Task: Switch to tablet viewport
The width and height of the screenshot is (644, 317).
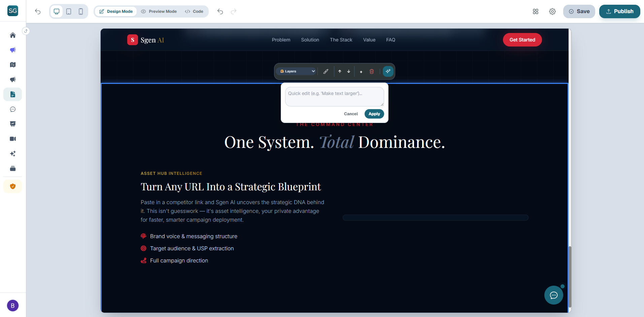Action: (x=69, y=11)
